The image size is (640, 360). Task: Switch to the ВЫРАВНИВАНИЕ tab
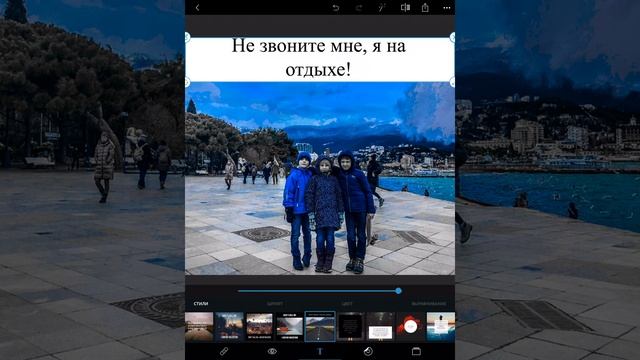pos(429,304)
